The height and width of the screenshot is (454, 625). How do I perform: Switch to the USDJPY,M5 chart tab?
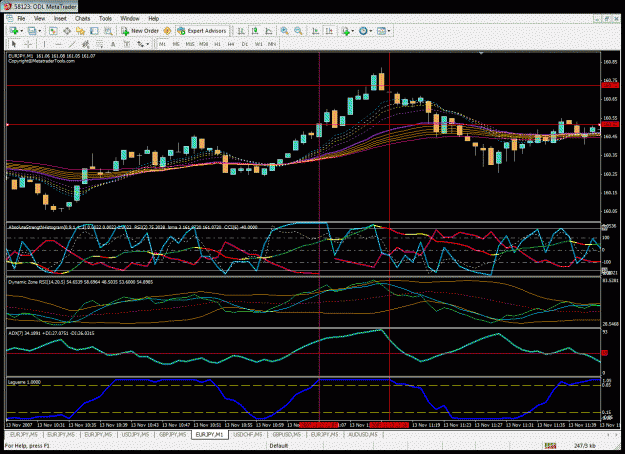135,434
